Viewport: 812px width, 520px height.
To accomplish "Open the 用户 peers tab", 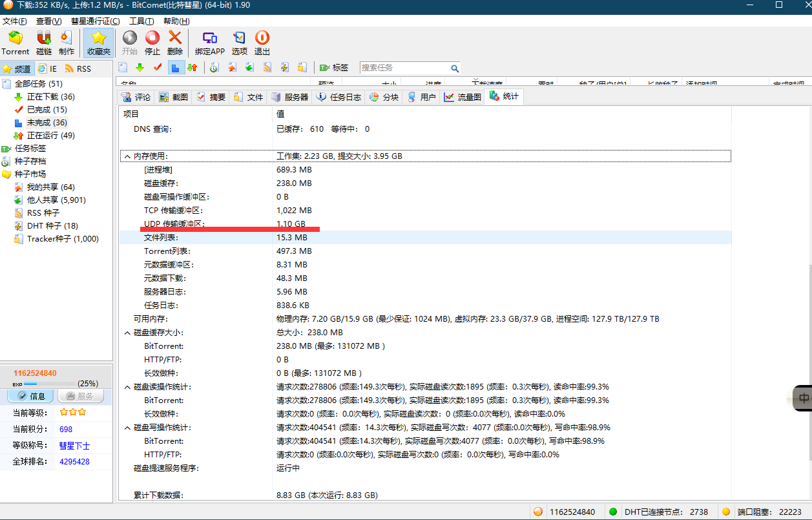I will (x=422, y=97).
